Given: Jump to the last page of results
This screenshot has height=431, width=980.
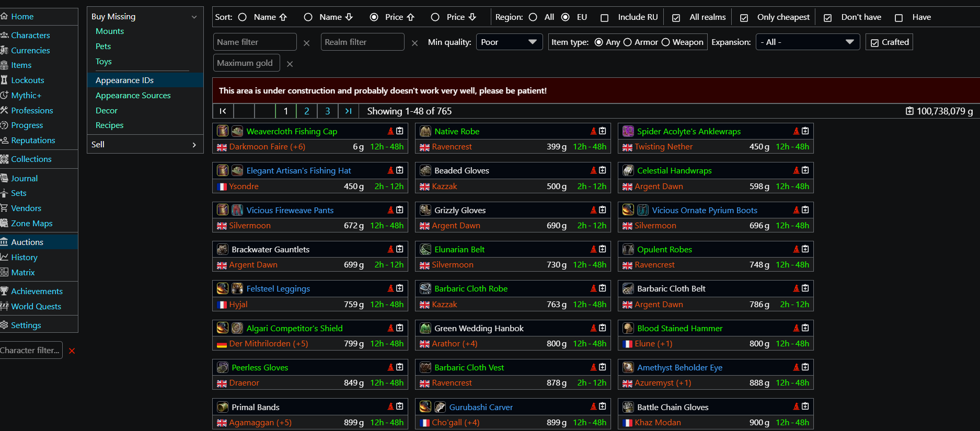Looking at the screenshot, I should click(x=349, y=111).
